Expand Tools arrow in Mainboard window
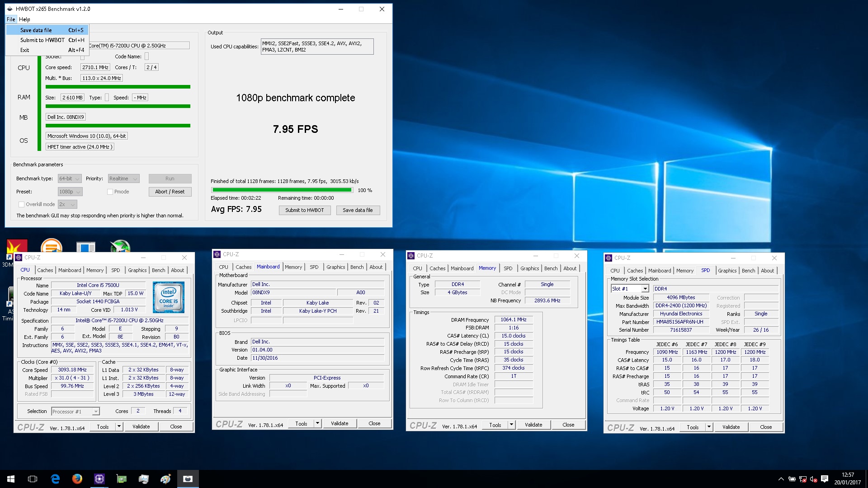This screenshot has height=488, width=868. click(x=317, y=423)
